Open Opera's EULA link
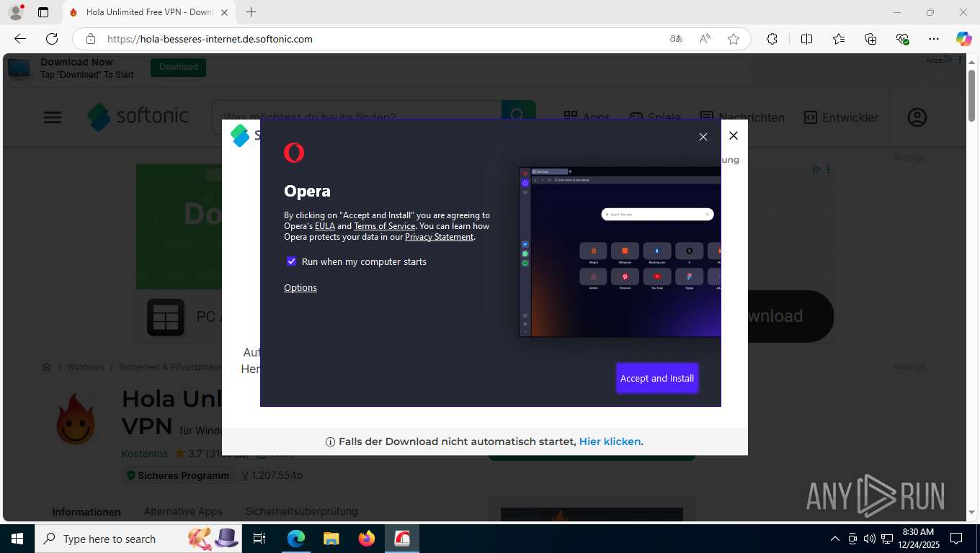Viewport: 980px width, 553px height. tap(325, 226)
